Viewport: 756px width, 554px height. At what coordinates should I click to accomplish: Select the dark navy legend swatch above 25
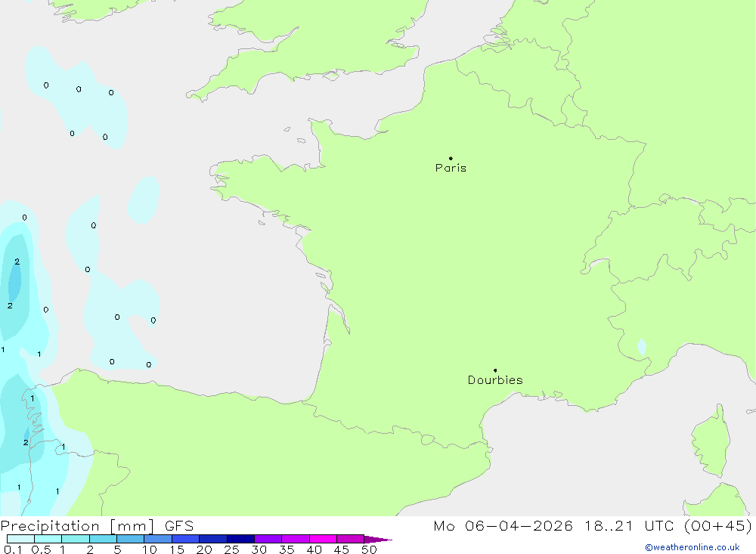coord(240,539)
